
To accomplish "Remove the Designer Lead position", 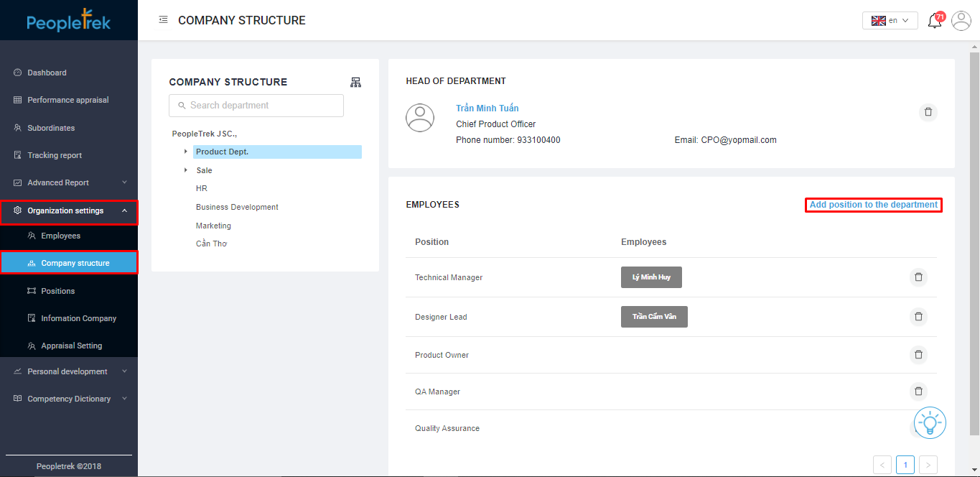I will [918, 317].
